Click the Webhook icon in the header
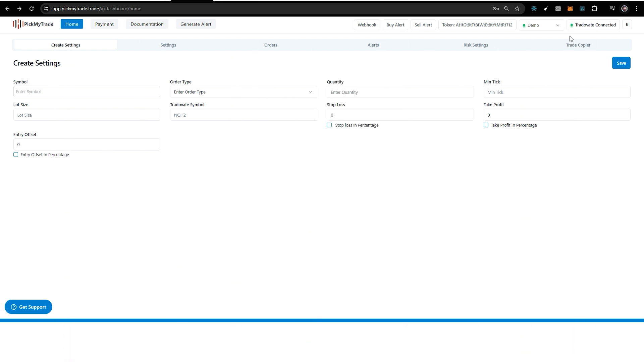Viewport: 644px width, 362px height. click(x=367, y=24)
